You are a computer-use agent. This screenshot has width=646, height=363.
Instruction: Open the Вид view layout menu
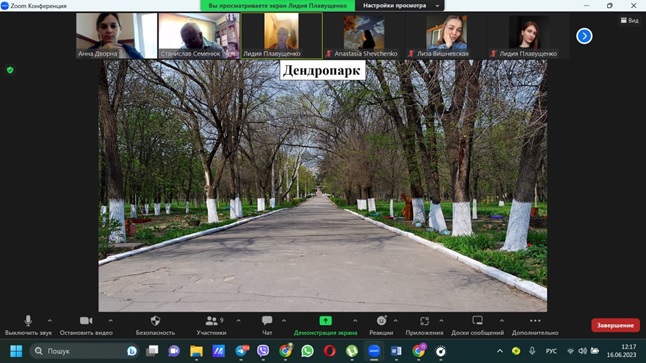pos(630,20)
